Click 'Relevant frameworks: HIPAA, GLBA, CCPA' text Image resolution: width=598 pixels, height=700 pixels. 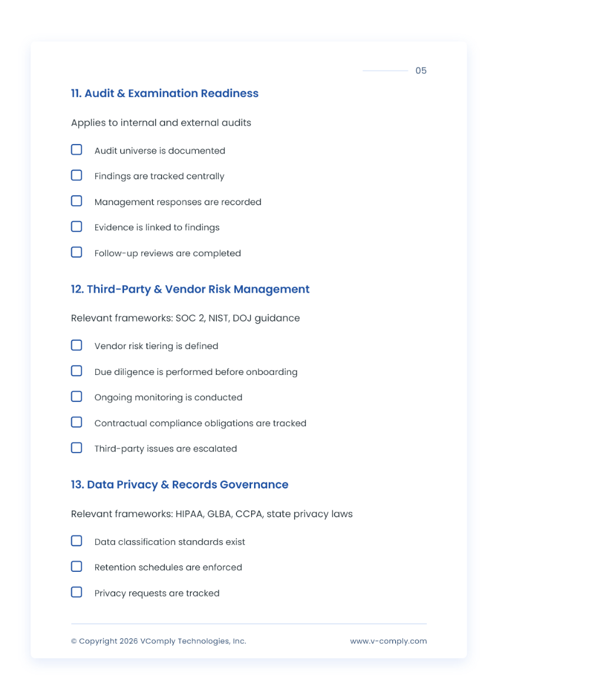click(212, 514)
